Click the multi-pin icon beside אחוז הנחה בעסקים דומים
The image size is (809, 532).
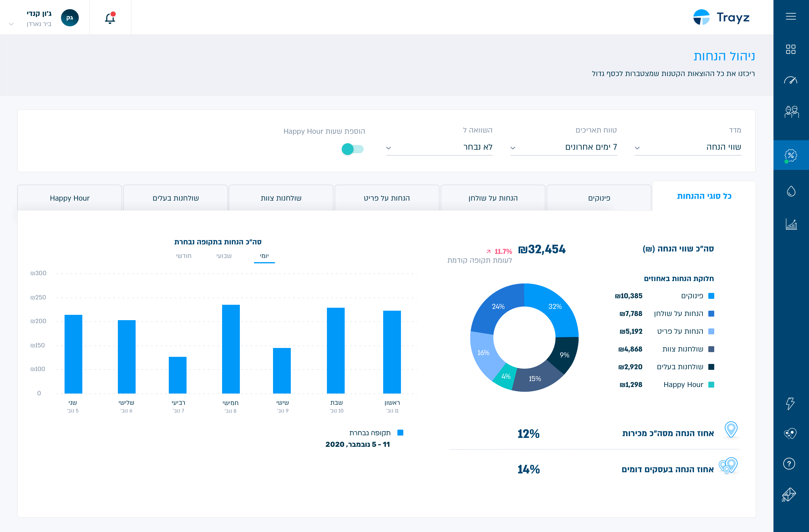coord(728,465)
